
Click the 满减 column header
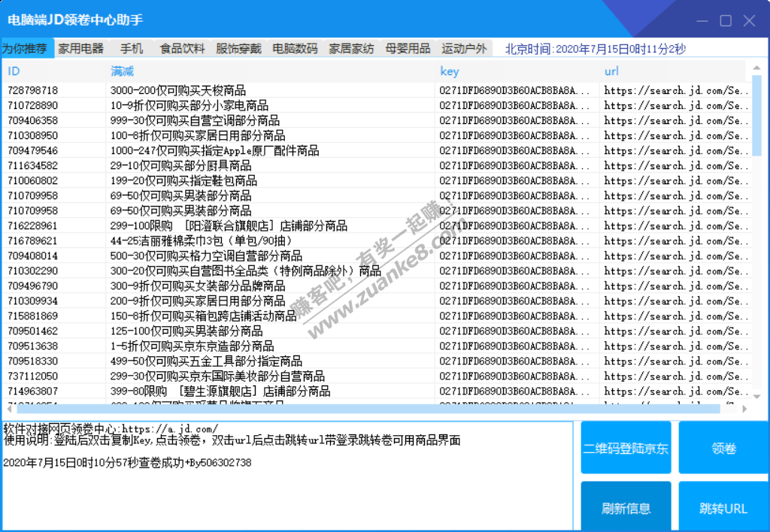270,71
